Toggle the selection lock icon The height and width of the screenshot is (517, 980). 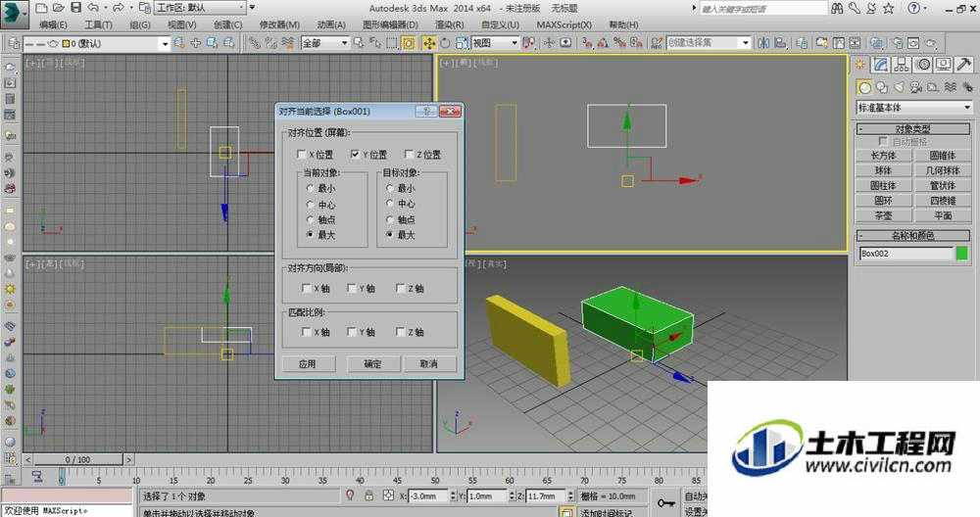pos(368,495)
